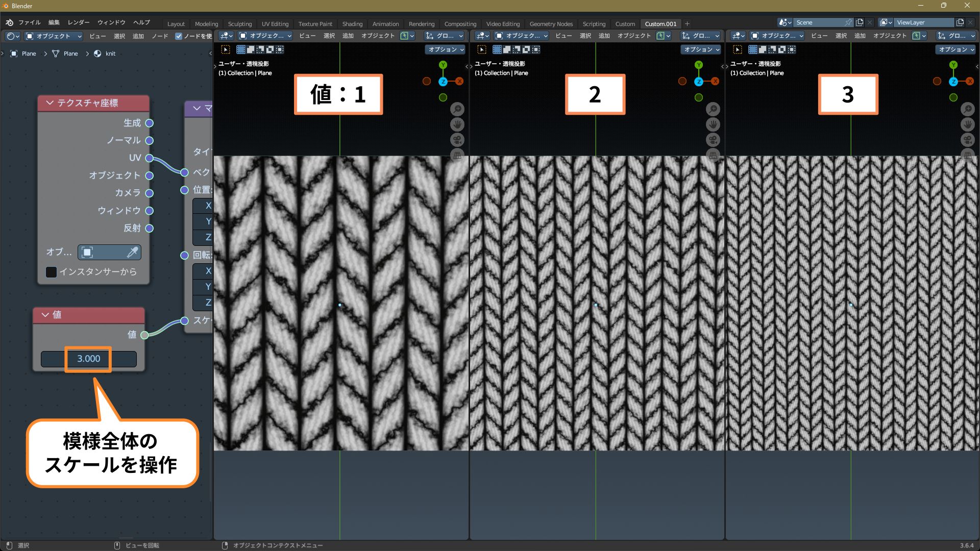Image resolution: width=980 pixels, height=551 pixels.
Task: Click the eyedropper icon in Texture Coordinate node
Action: (132, 252)
